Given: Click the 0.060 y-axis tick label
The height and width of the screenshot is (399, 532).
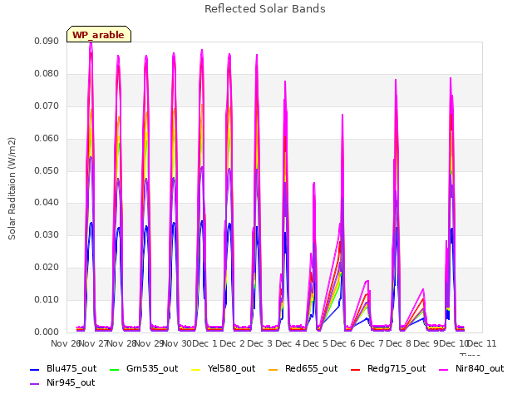Looking at the screenshot, I should coord(47,139).
